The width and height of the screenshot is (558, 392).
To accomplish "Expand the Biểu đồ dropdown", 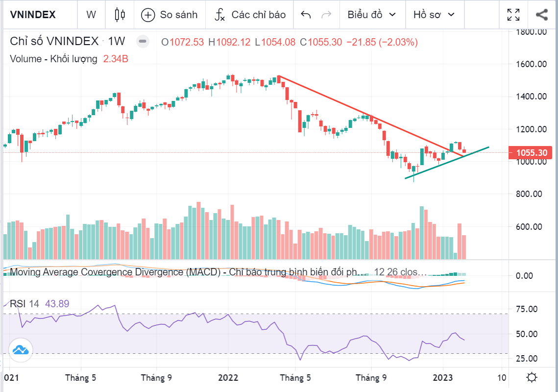I will pyautogui.click(x=372, y=15).
